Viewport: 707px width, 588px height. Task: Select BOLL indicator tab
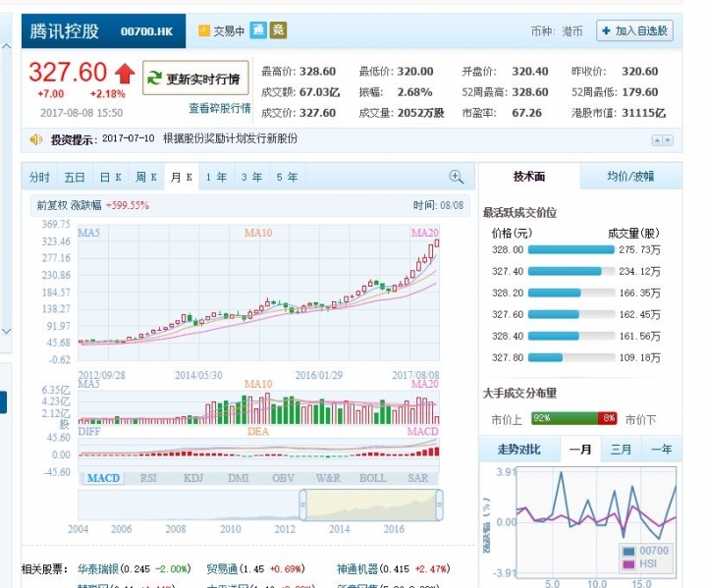pos(373,478)
